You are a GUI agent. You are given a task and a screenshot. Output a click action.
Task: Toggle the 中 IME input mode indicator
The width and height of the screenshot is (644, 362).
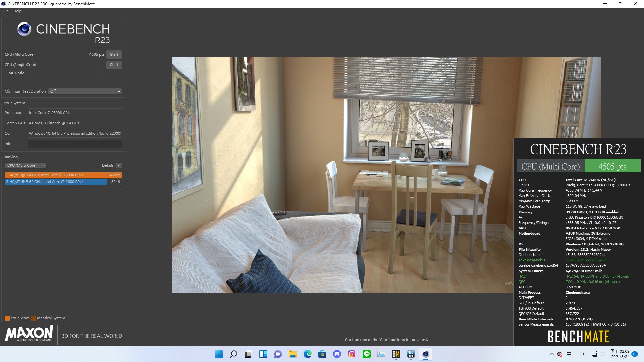click(569, 354)
